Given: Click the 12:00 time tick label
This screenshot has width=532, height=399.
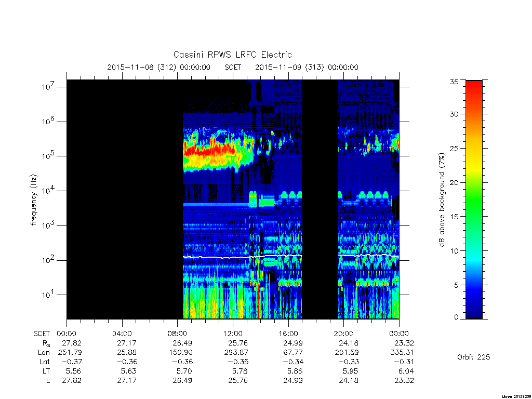Looking at the screenshot, I should (x=233, y=334).
